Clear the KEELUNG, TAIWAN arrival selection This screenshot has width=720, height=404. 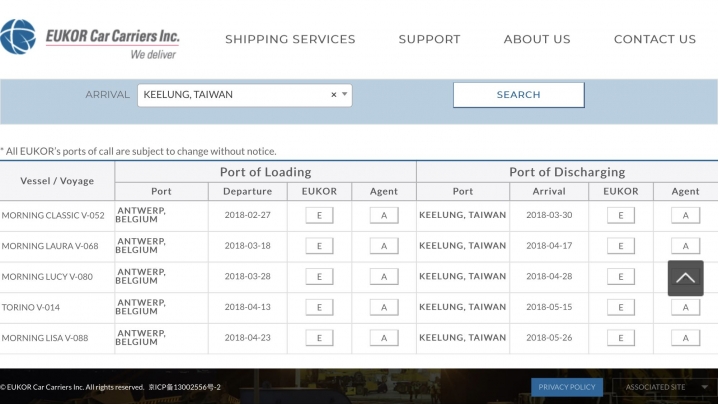tap(334, 95)
